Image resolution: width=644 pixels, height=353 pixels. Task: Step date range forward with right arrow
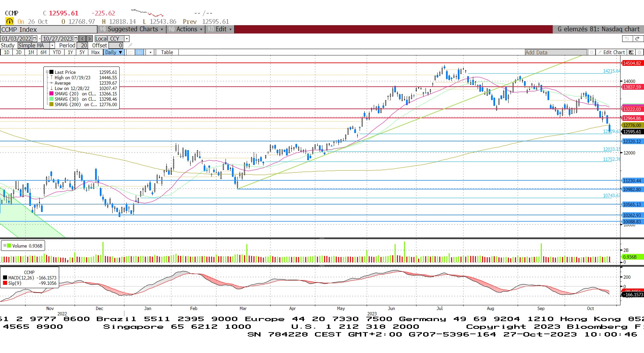click(x=89, y=39)
